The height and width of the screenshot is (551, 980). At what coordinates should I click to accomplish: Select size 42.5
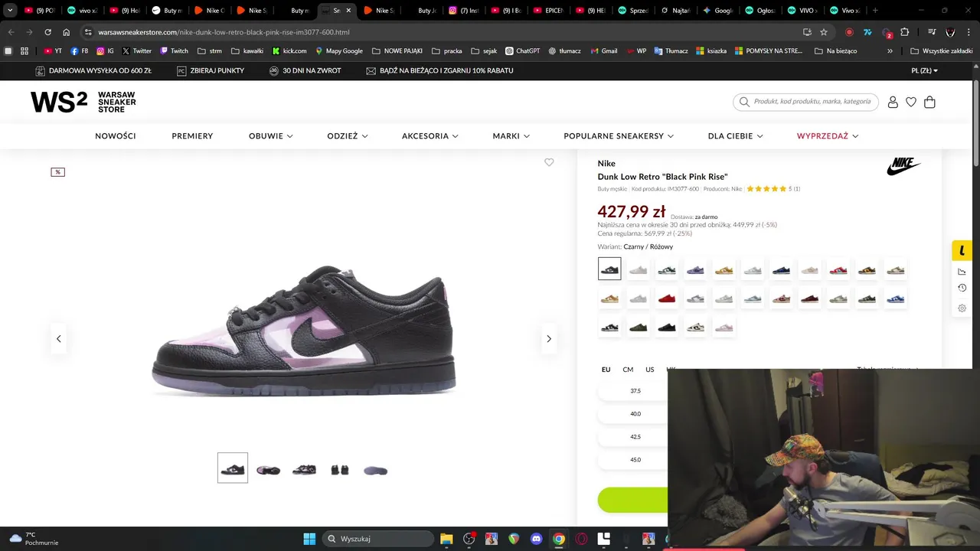[635, 437]
